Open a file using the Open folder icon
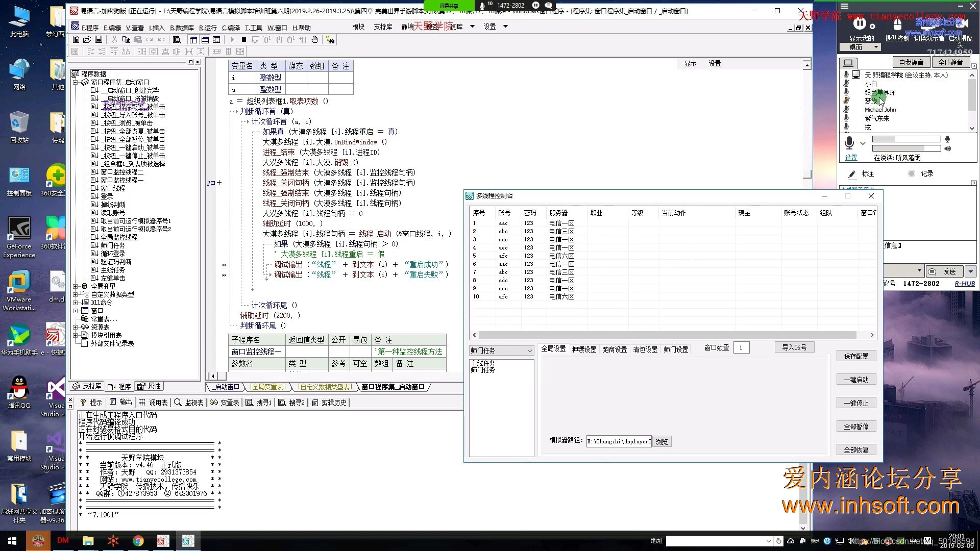980x551 pixels. coord(87,39)
